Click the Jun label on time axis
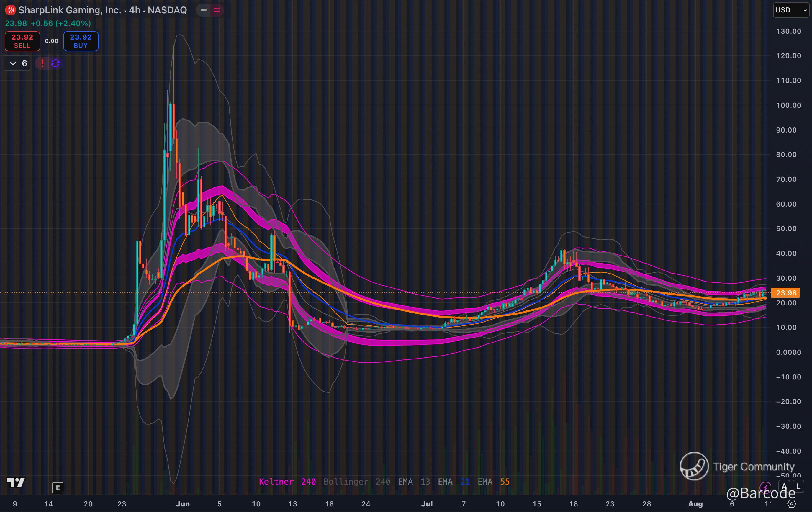The height and width of the screenshot is (512, 812). [183, 504]
